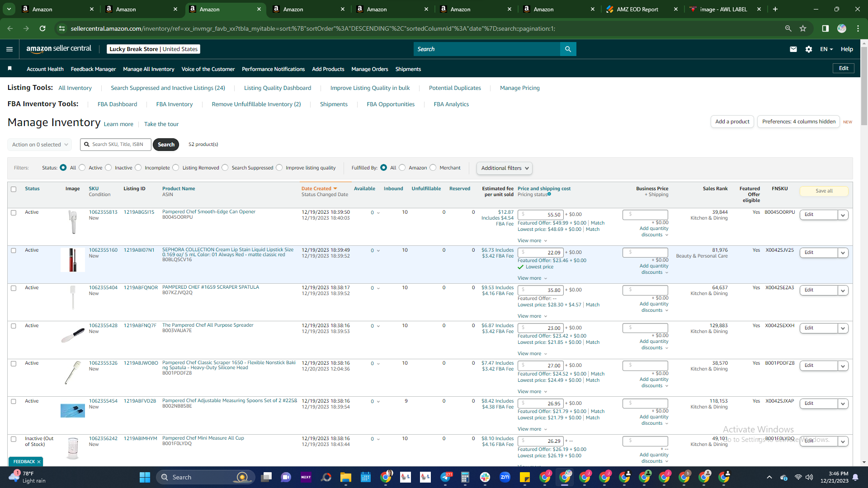Click the search magnifier button in header
Image resolution: width=868 pixels, height=488 pixels.
568,49
